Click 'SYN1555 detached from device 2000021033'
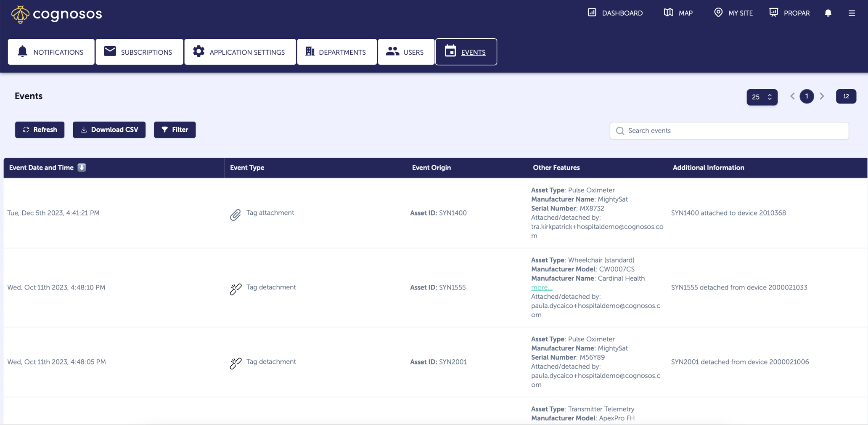The width and height of the screenshot is (868, 425). click(x=739, y=287)
